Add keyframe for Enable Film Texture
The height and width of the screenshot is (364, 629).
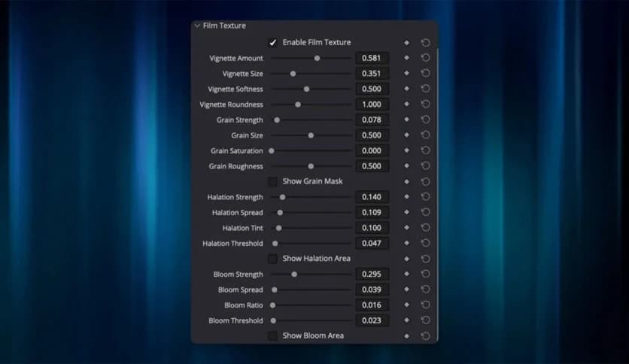(x=406, y=43)
